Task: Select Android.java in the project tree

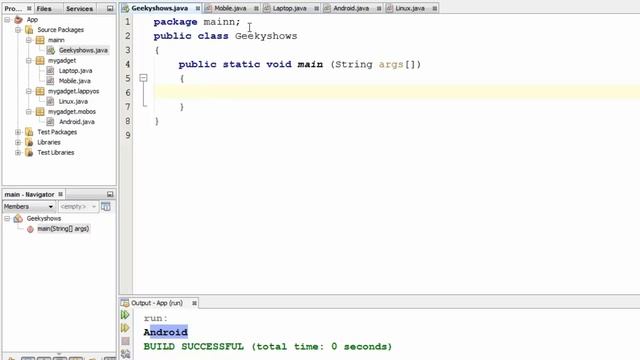Action: 77,122
